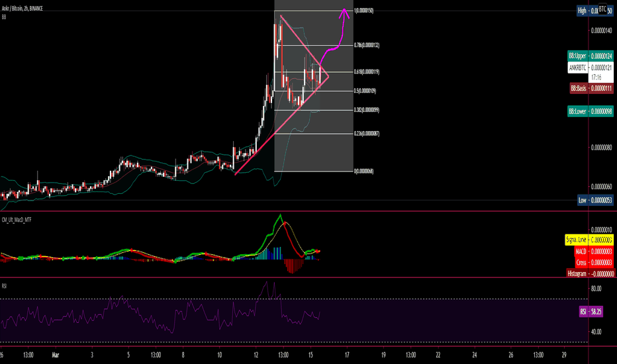Click the 22 date label on the time axis
Image resolution: width=617 pixels, height=364 pixels.
click(x=438, y=355)
